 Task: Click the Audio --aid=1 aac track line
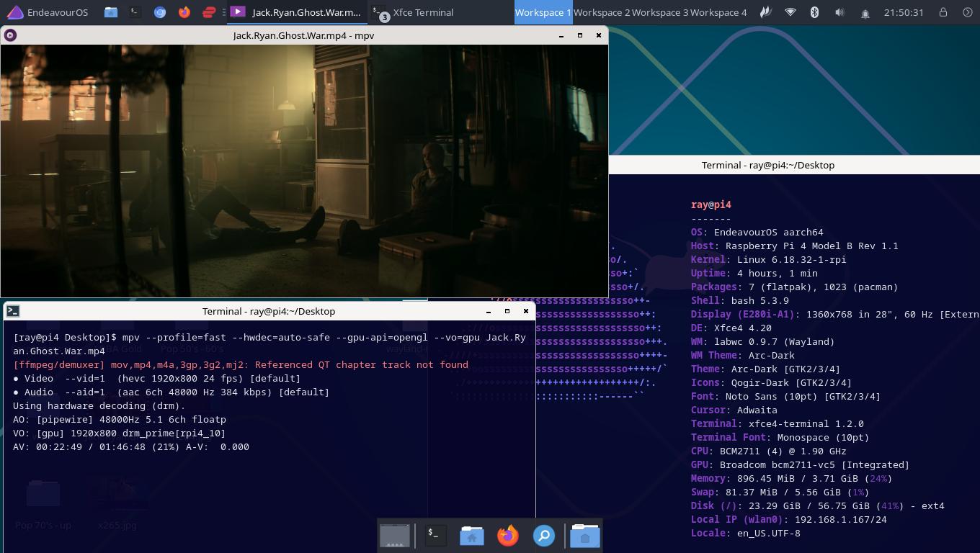[171, 392]
